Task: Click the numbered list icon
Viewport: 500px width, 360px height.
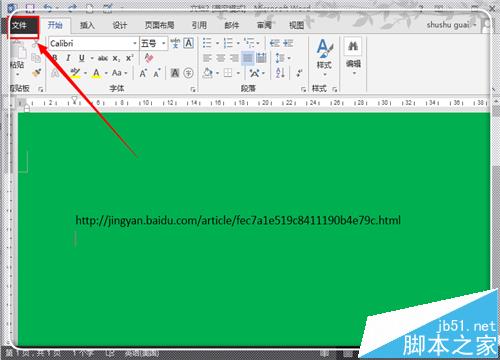Action: click(x=228, y=43)
